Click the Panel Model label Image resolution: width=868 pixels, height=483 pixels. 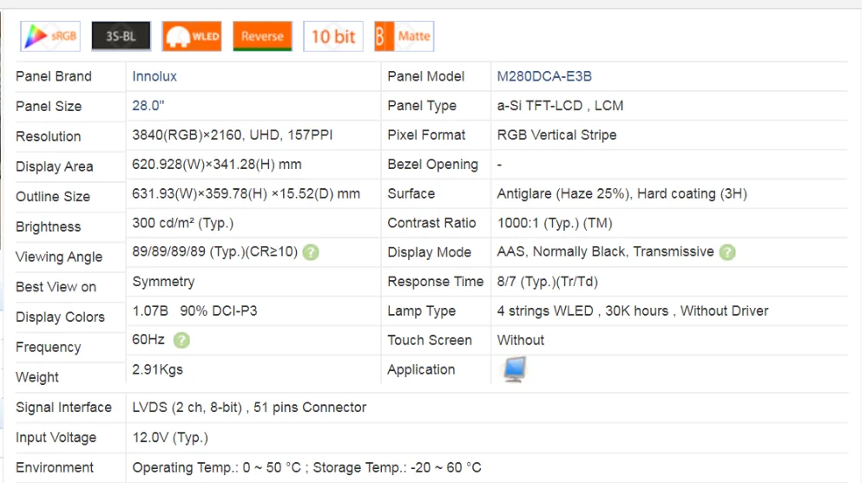click(425, 76)
